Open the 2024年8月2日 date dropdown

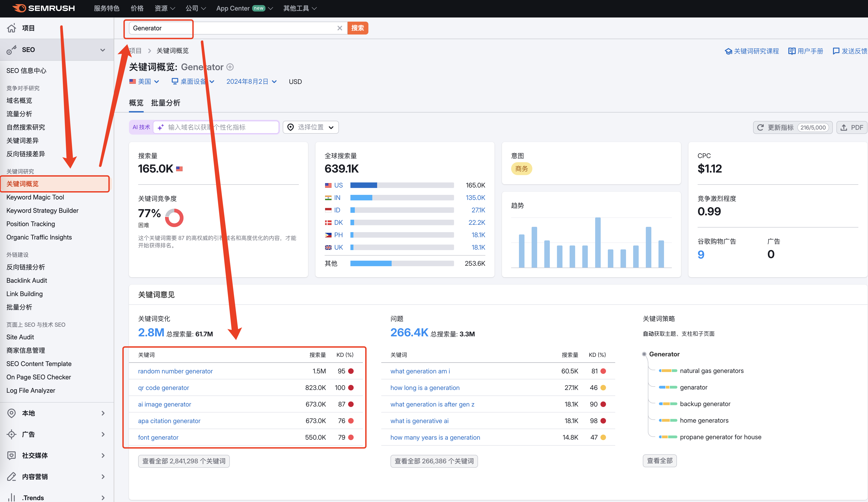pos(251,81)
